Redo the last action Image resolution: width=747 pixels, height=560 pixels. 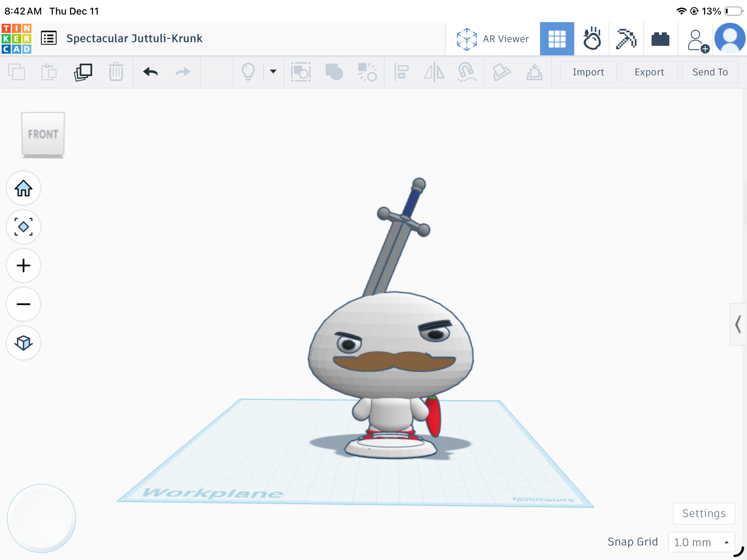coord(183,72)
